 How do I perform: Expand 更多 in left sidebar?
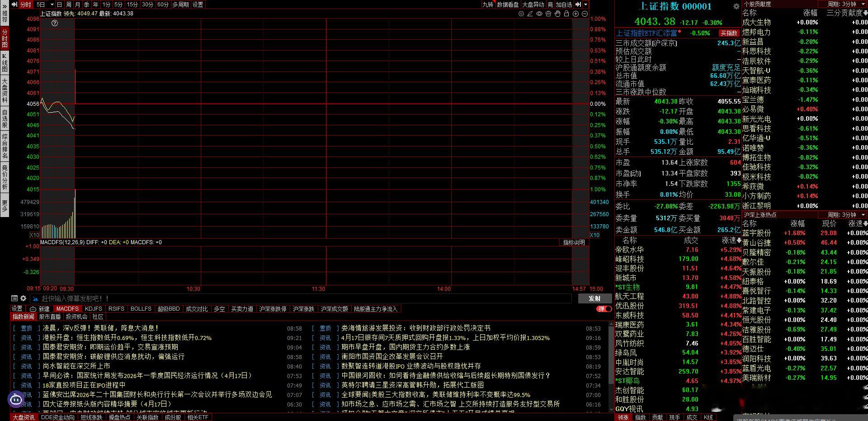click(5, 206)
